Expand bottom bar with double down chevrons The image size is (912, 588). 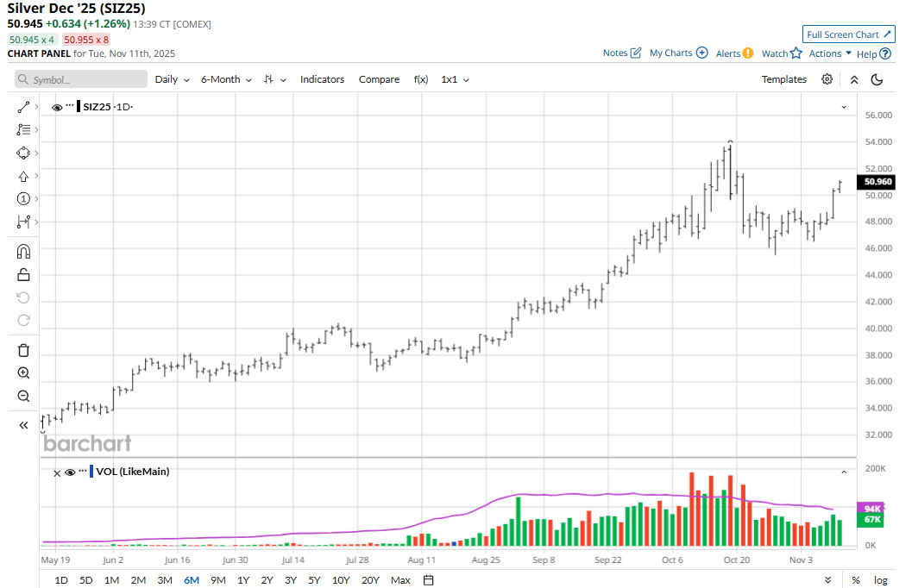coord(827,580)
